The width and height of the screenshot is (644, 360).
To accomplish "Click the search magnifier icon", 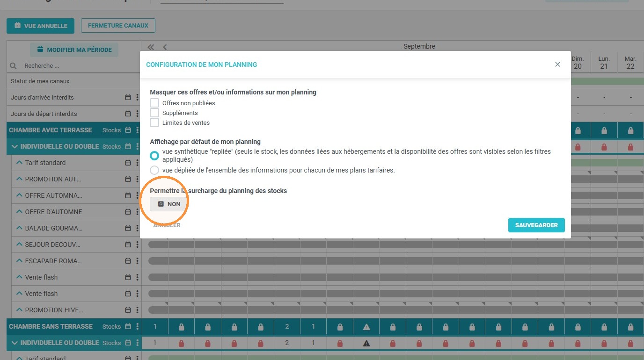I will coord(13,66).
